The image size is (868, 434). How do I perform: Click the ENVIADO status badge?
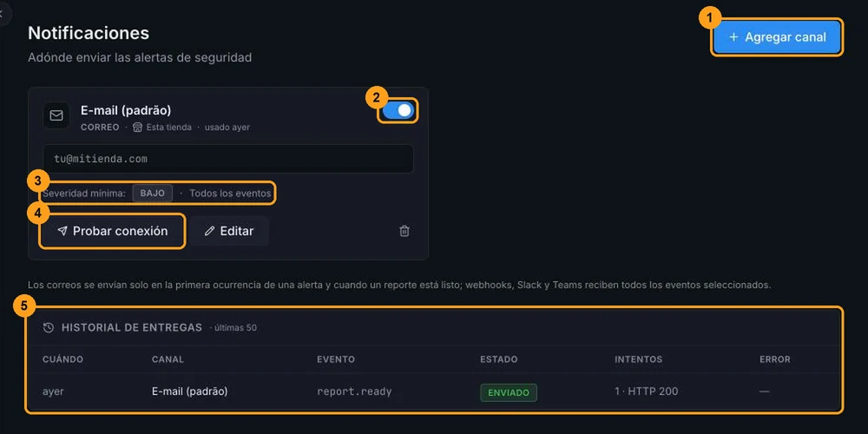tap(509, 392)
